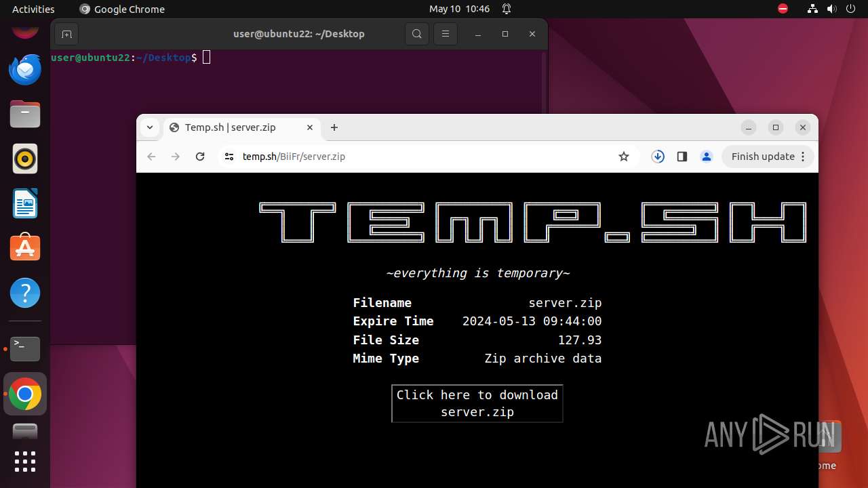
Task: Click the red do-not-disturb indicator icon
Action: (783, 9)
